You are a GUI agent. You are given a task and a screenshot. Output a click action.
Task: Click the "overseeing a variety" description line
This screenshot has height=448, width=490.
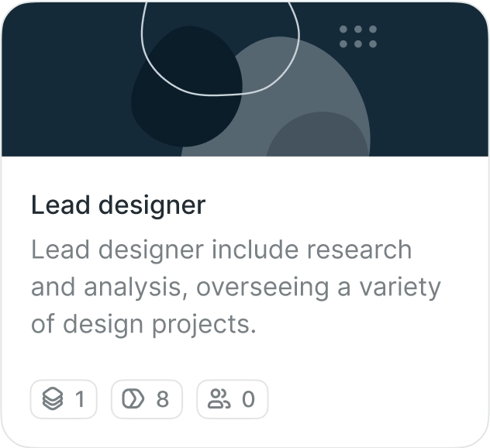coord(318,288)
